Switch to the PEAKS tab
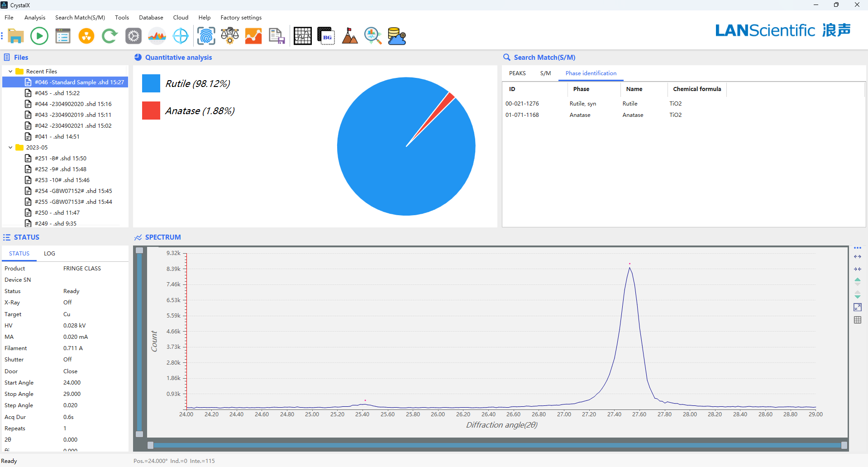 click(517, 73)
